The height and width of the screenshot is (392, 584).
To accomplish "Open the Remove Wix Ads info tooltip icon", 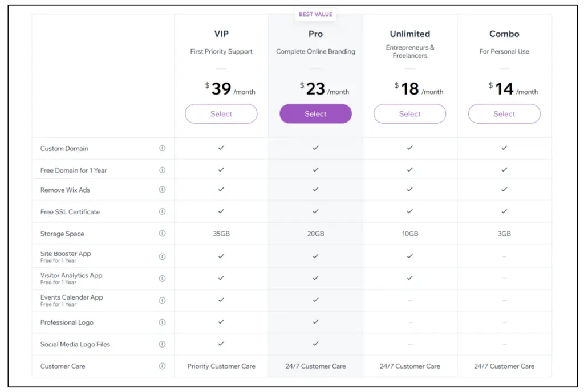I will (162, 190).
